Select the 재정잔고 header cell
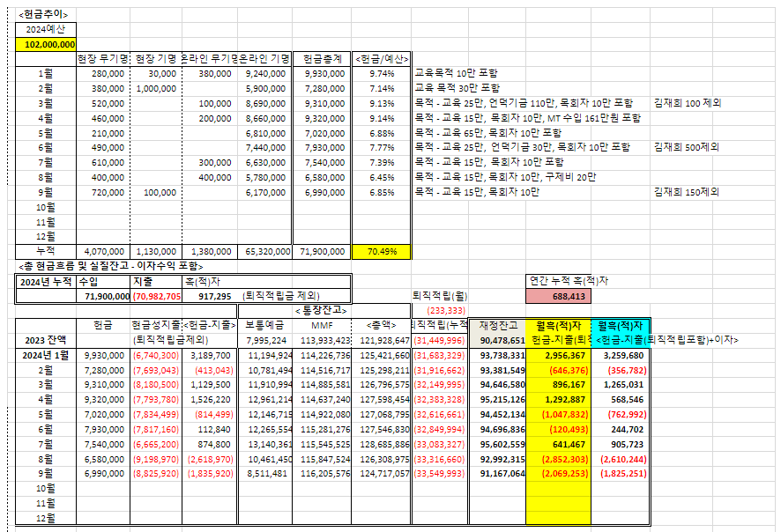781x532 pixels. coord(497,326)
